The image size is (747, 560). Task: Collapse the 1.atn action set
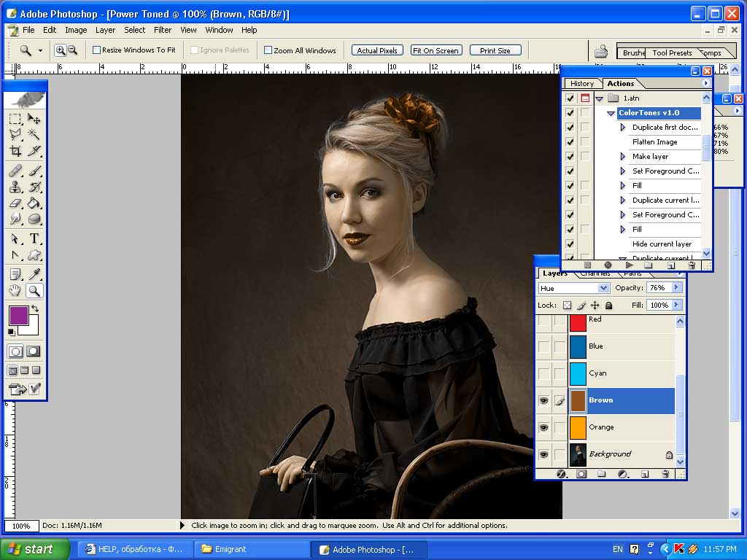click(600, 98)
